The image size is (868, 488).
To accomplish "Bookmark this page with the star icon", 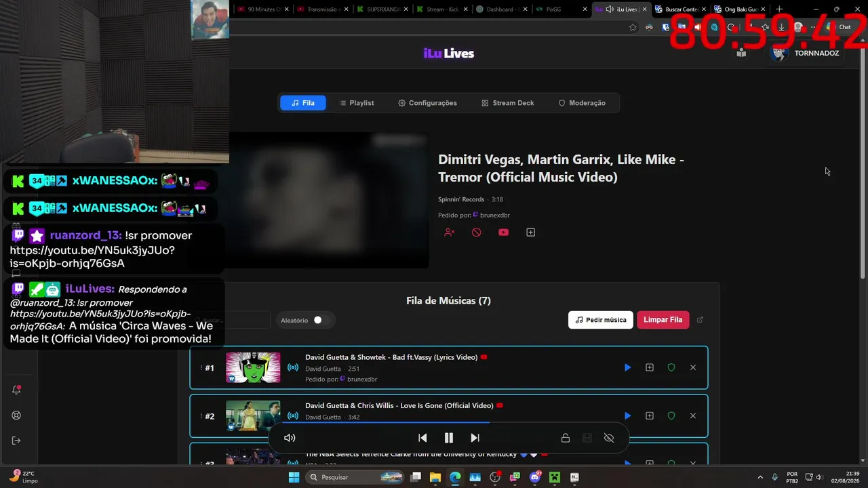I will [x=633, y=27].
